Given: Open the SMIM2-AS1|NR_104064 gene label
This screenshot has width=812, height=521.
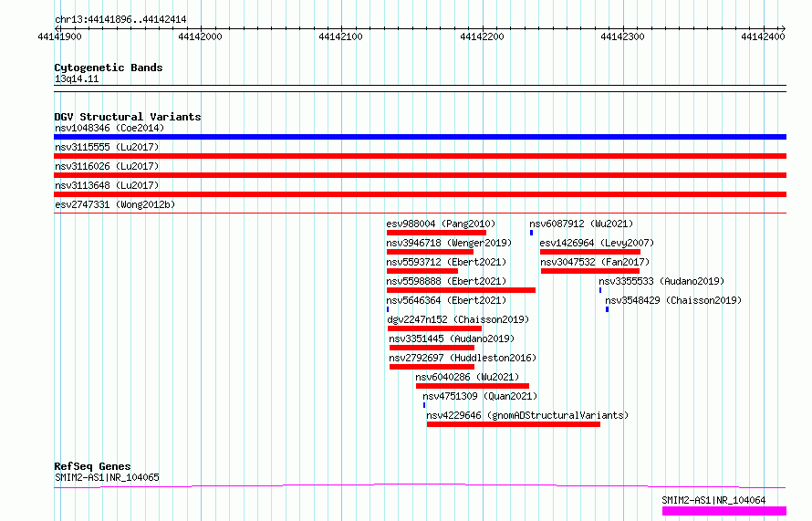Looking at the screenshot, I should point(713,500).
